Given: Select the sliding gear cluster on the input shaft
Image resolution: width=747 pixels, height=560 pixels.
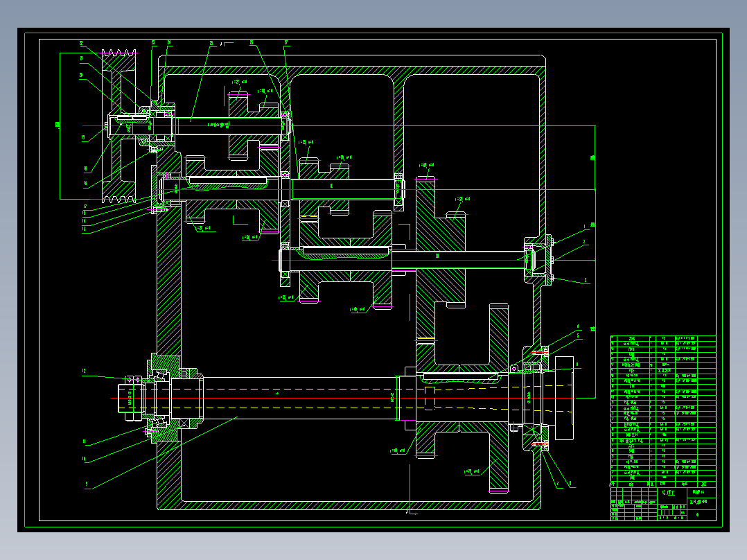Looking at the screenshot, I should coord(254,126).
